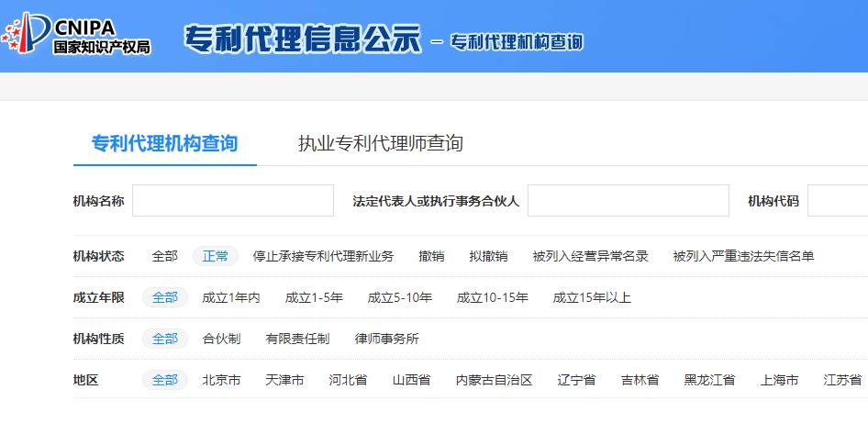Open the 专利代理机构查询 tab
The image size is (868, 423).
[164, 143]
